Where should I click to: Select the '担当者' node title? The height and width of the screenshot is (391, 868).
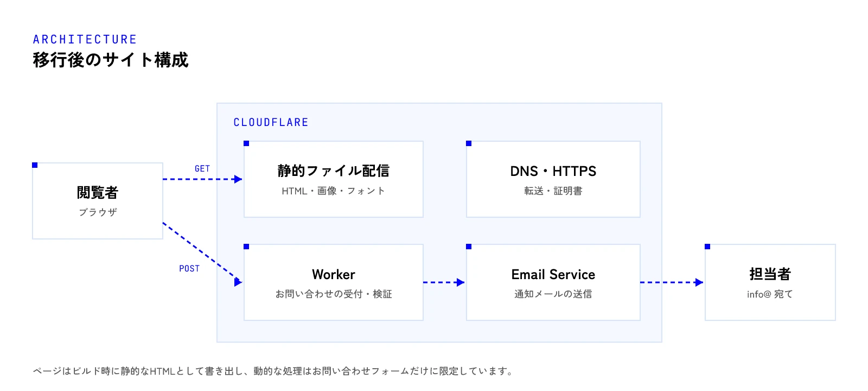coord(770,274)
